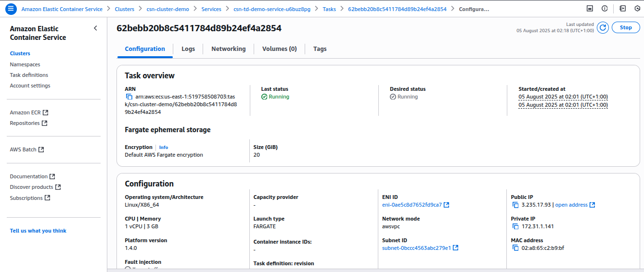Collapse the ECS side navigation panel
644x272 pixels.
[x=95, y=28]
